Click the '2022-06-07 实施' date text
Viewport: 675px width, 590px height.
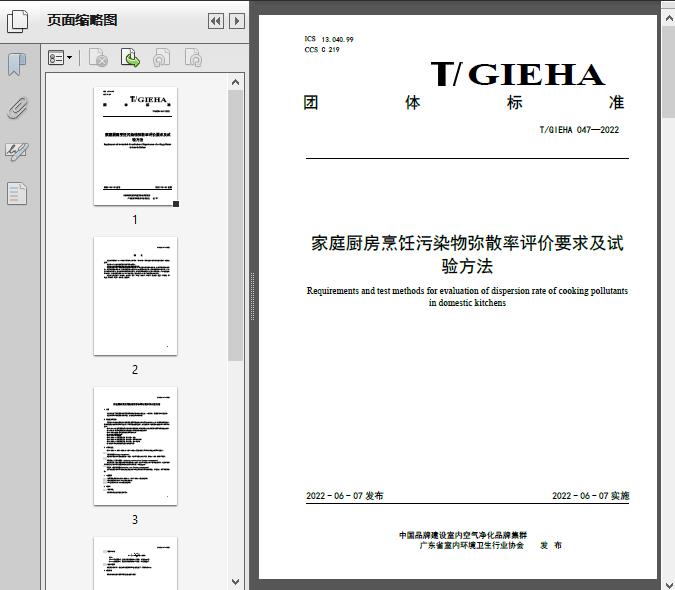tap(591, 496)
